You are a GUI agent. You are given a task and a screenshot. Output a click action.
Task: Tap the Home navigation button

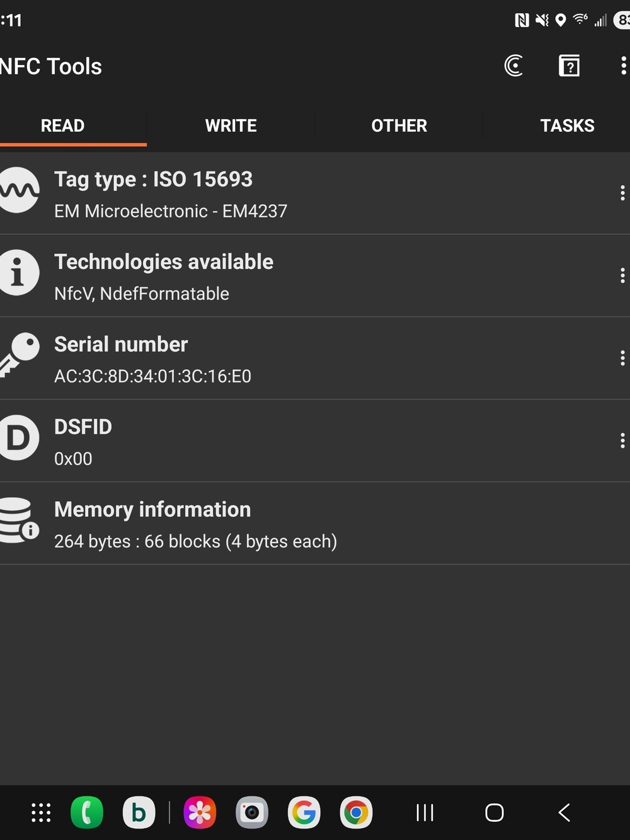click(495, 812)
